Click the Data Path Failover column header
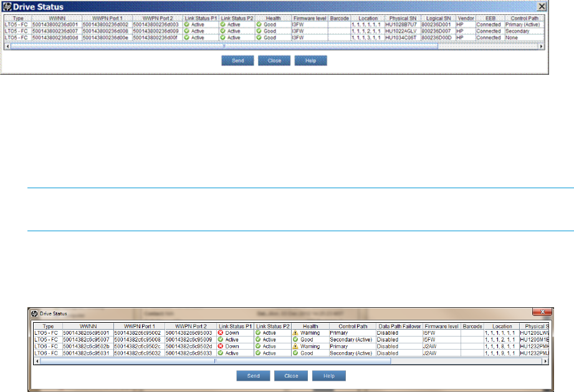This screenshot has width=574, height=392. 399,326
